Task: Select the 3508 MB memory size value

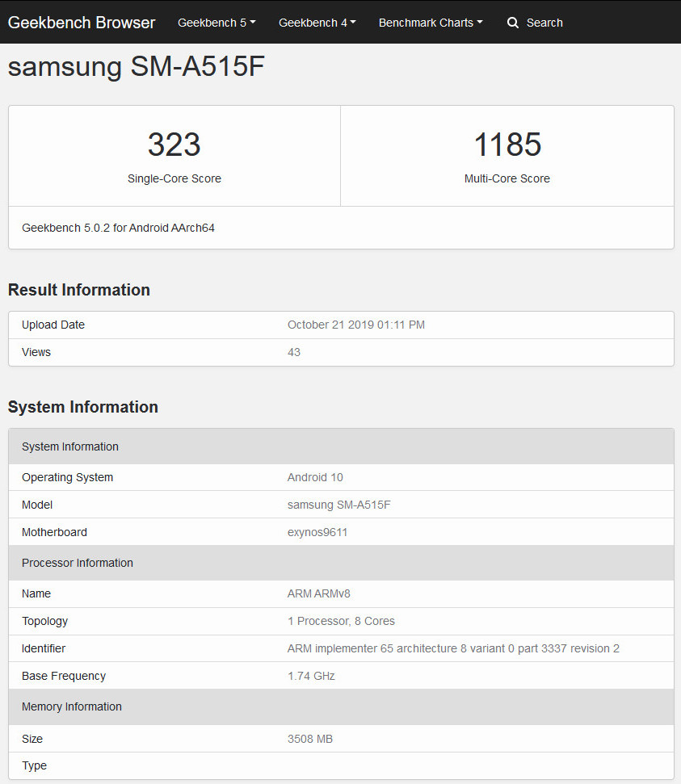Action: click(310, 739)
